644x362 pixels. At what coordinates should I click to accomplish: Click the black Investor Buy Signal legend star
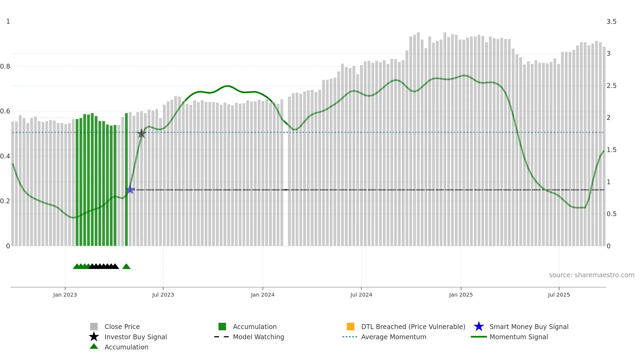click(x=94, y=337)
